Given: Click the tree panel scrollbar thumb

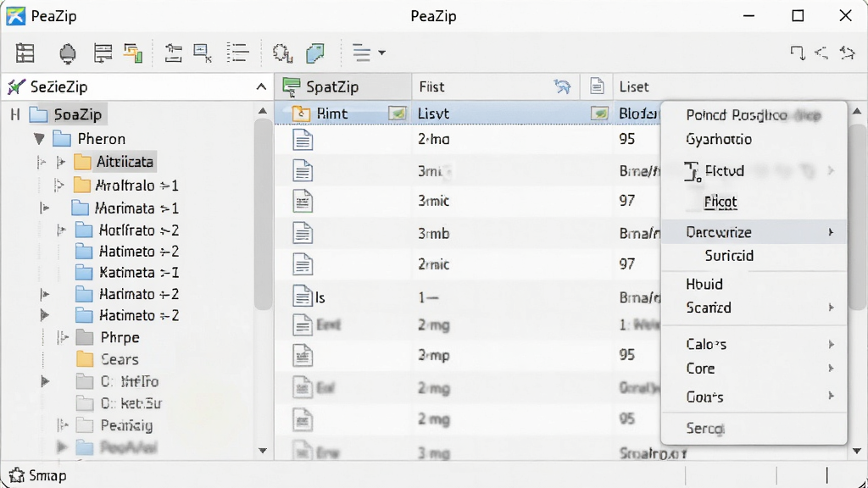Looking at the screenshot, I should (x=263, y=214).
